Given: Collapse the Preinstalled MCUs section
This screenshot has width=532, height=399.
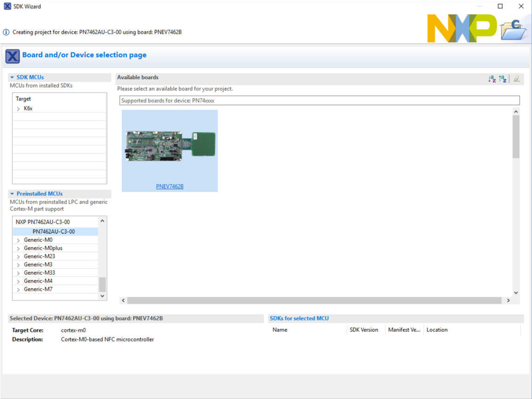Looking at the screenshot, I should click(x=12, y=194).
